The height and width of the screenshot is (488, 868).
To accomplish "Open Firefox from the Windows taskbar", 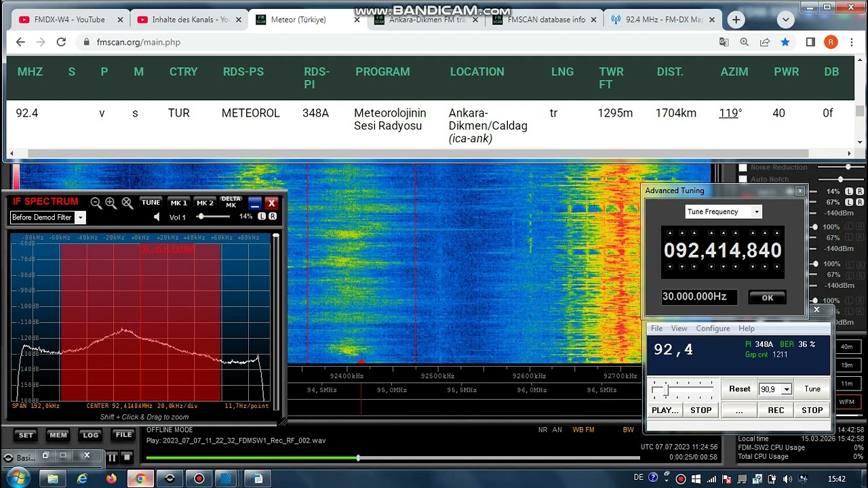I will [x=111, y=479].
